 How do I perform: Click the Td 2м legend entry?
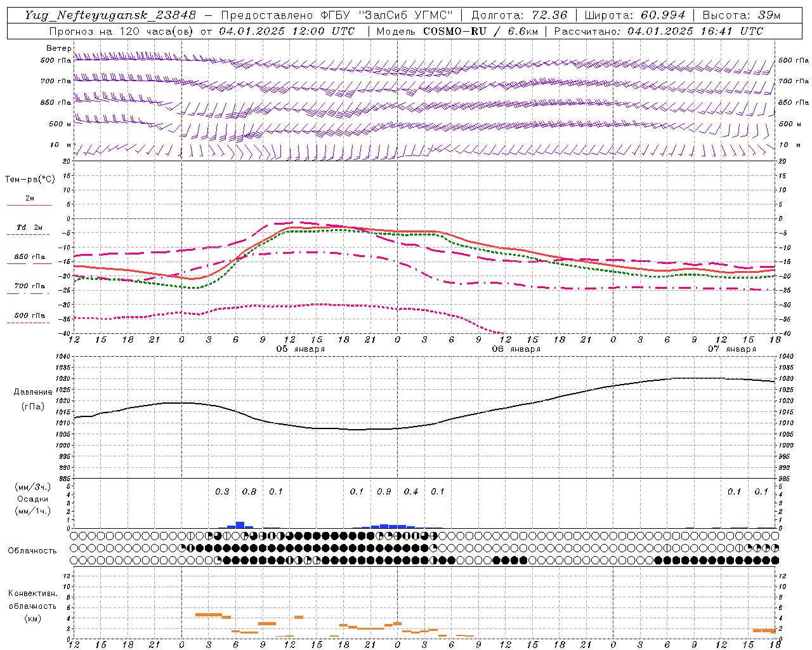30,227
